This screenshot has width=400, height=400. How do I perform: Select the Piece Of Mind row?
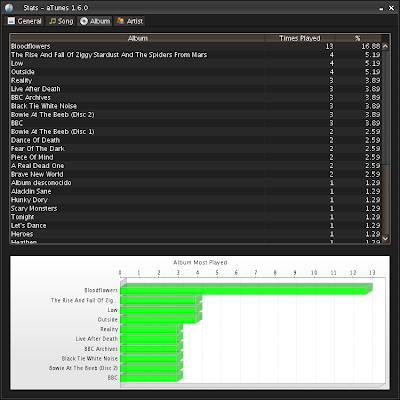196,157
